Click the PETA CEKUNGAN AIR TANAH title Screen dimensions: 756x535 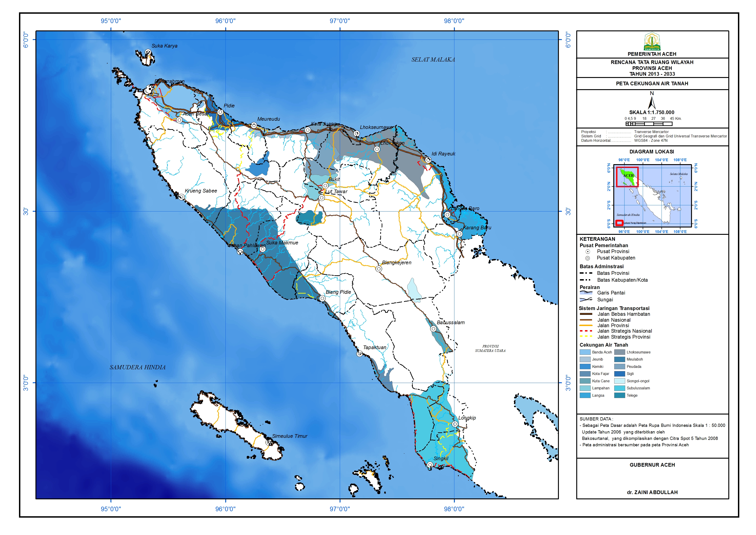(x=652, y=84)
